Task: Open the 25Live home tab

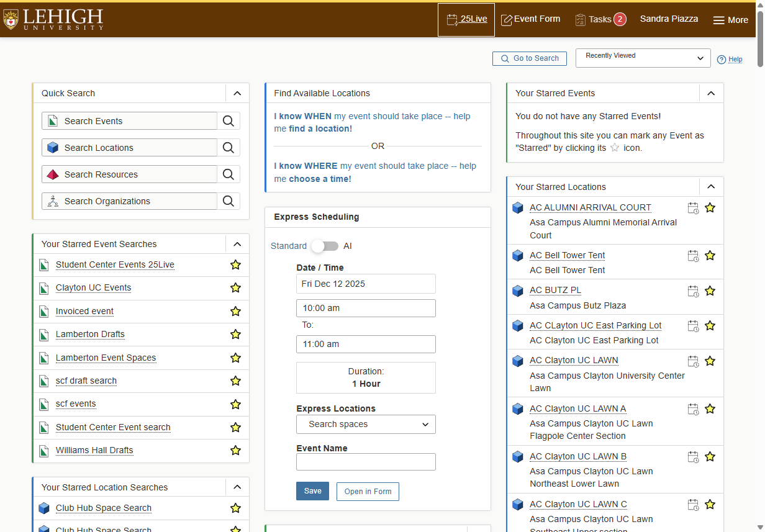Action: point(466,19)
